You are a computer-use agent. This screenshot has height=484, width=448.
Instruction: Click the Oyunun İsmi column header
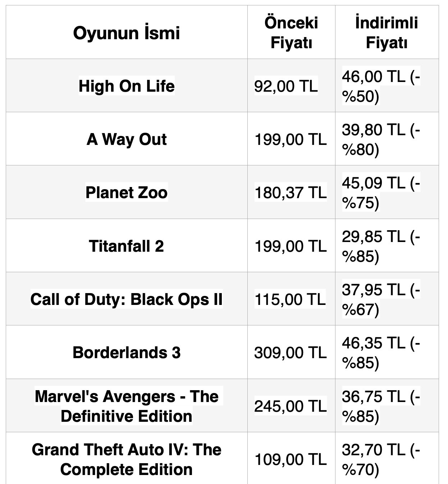[127, 33]
